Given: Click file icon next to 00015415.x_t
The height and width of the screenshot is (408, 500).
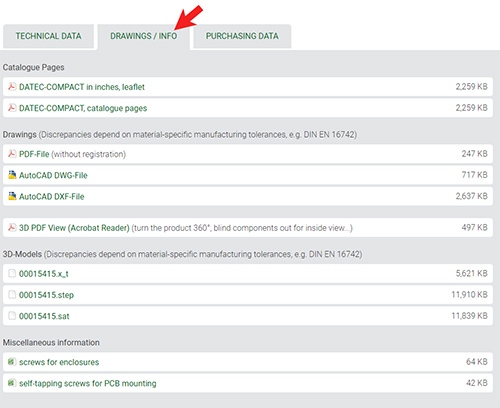Looking at the screenshot, I should (x=12, y=273).
